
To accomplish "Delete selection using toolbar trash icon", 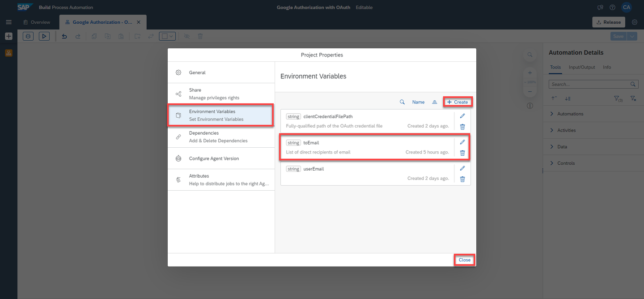I will coord(200,36).
